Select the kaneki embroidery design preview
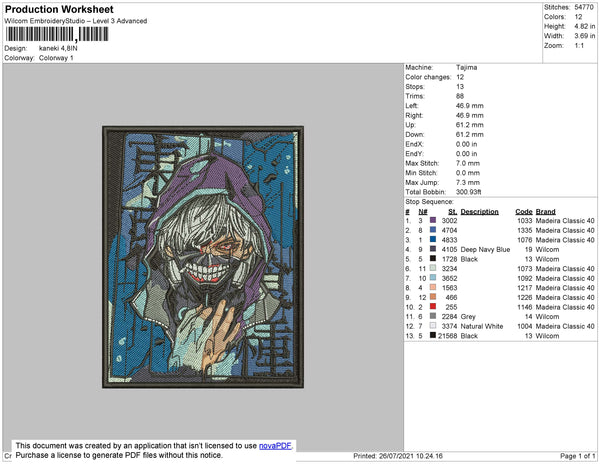Image resolution: width=600 pixels, height=464 pixels. (x=203, y=257)
